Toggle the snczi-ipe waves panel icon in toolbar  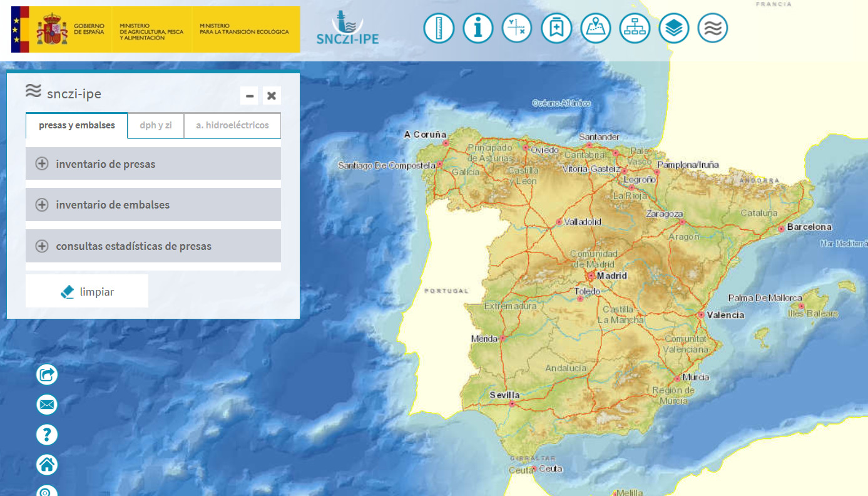[x=713, y=28]
